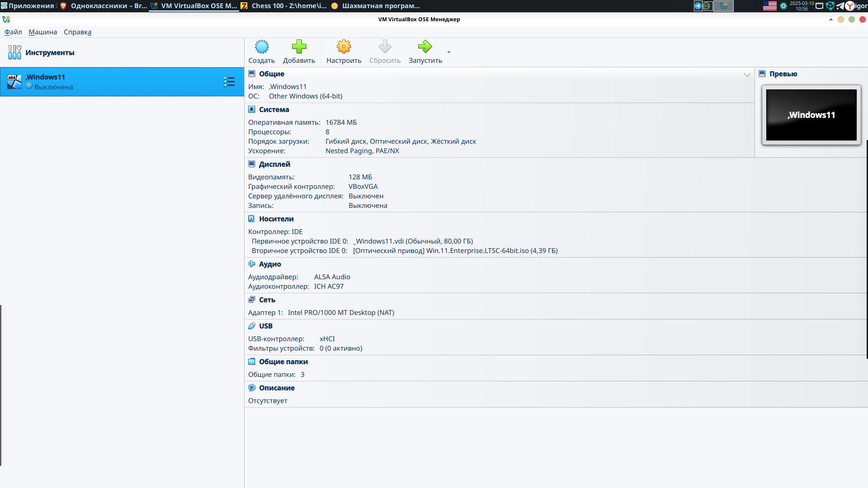Click the Превью panel title

pos(783,74)
